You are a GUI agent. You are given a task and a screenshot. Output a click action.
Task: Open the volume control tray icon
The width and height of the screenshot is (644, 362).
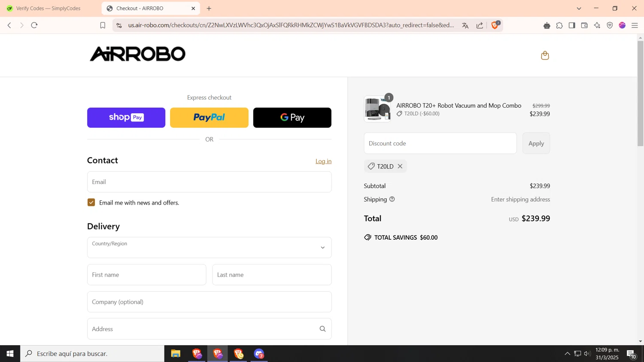pos(587,354)
